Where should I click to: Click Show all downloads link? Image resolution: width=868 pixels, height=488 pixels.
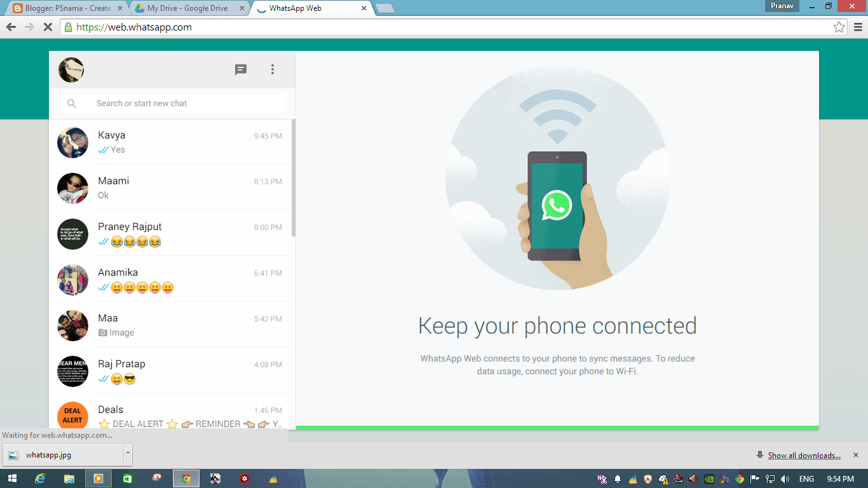pos(804,456)
